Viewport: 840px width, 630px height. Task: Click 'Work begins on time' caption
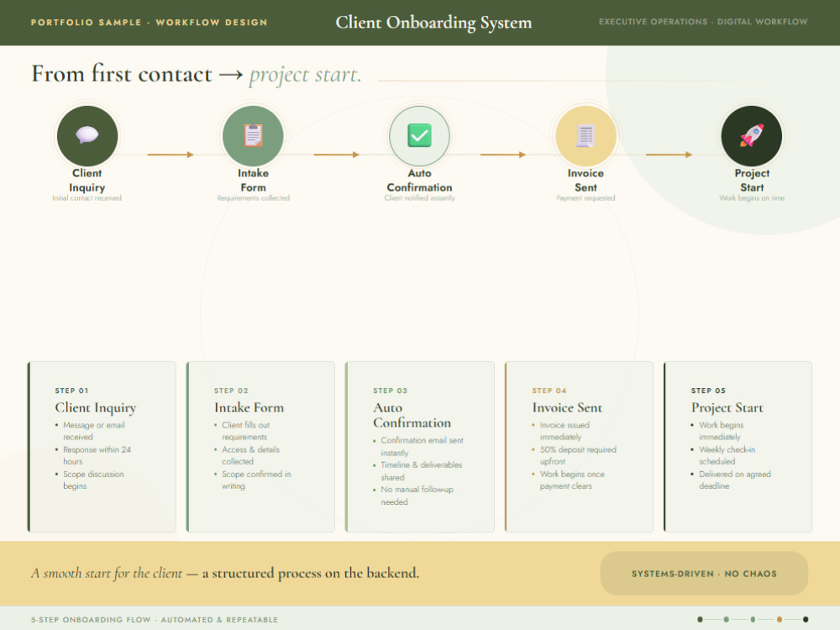pos(752,198)
